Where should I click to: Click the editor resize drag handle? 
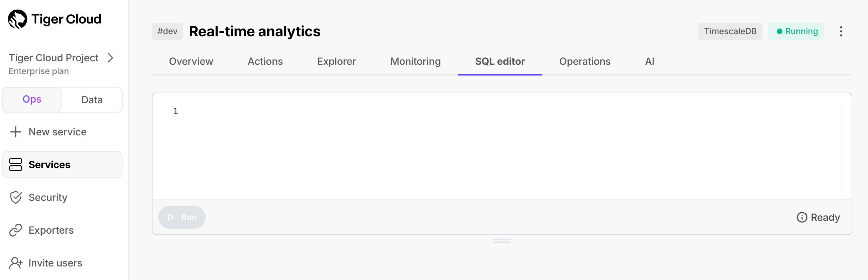tap(502, 241)
